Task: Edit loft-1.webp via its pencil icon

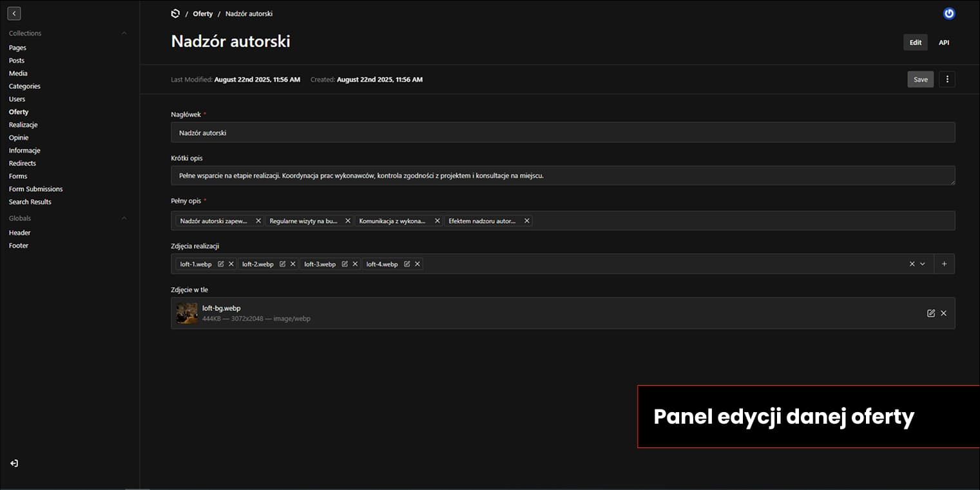Action: tap(221, 264)
